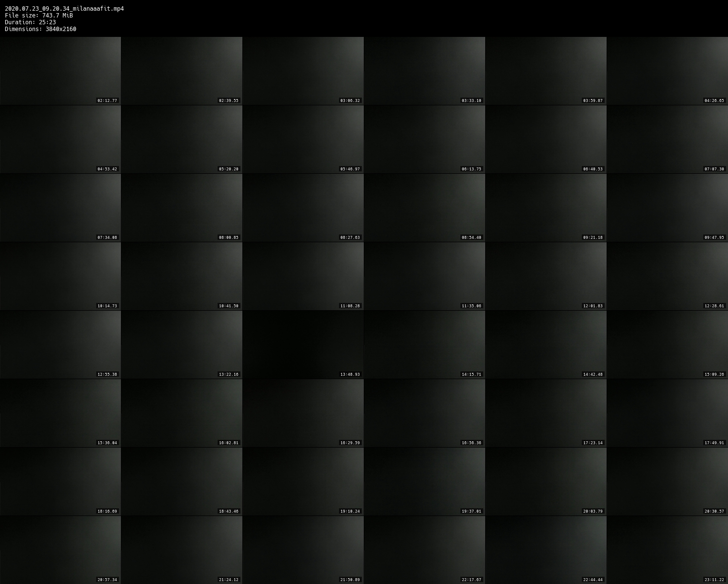Select the last frame at 23:11.22
Image resolution: width=728 pixels, height=584 pixels.
tap(667, 550)
